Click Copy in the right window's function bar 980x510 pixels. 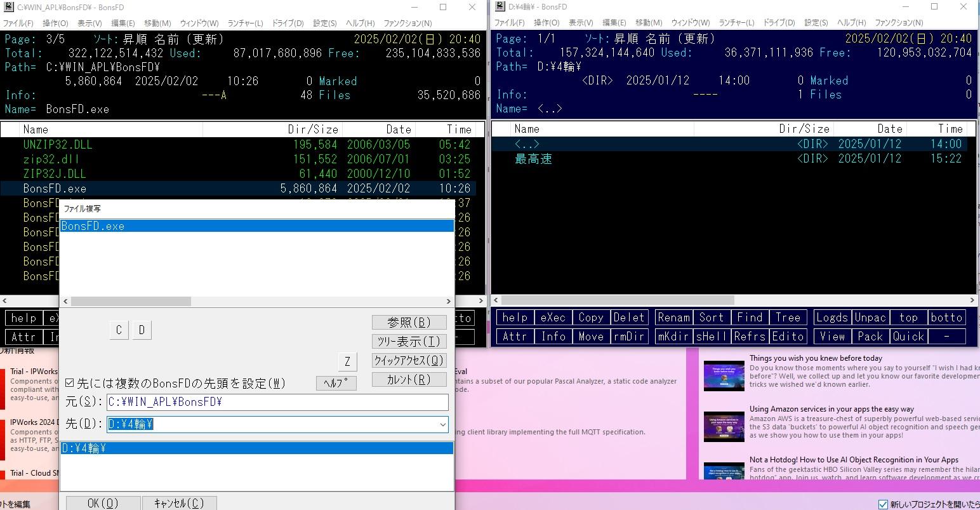tap(590, 318)
